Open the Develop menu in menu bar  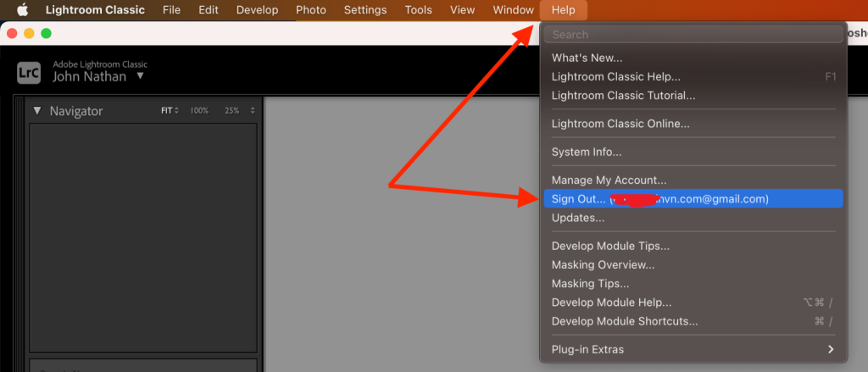[x=257, y=10]
